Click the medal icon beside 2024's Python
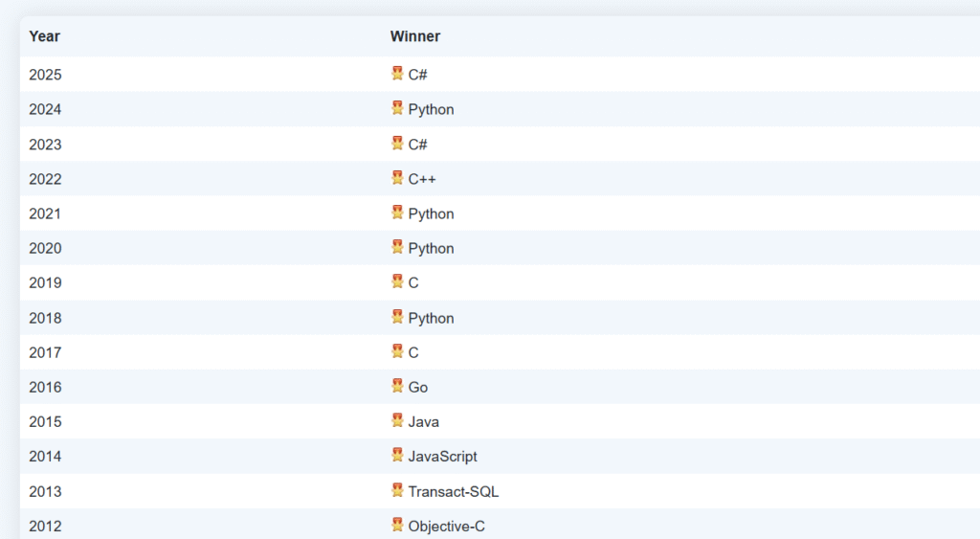 (x=397, y=108)
